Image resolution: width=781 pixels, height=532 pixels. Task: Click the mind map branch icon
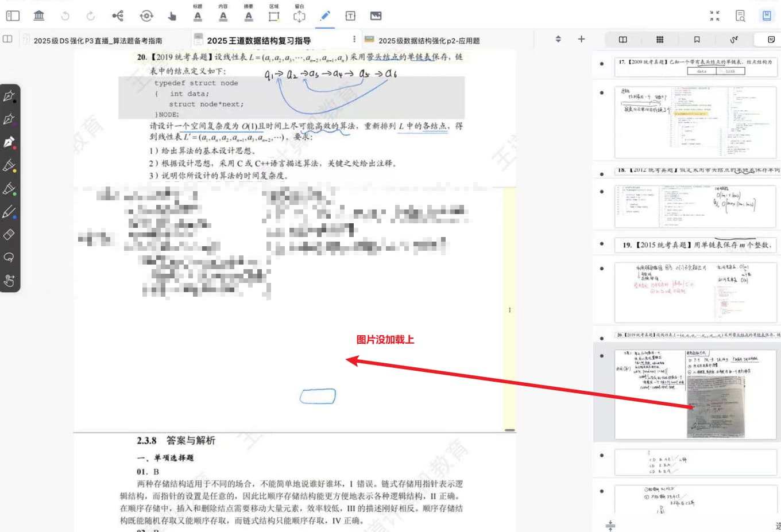(x=118, y=15)
